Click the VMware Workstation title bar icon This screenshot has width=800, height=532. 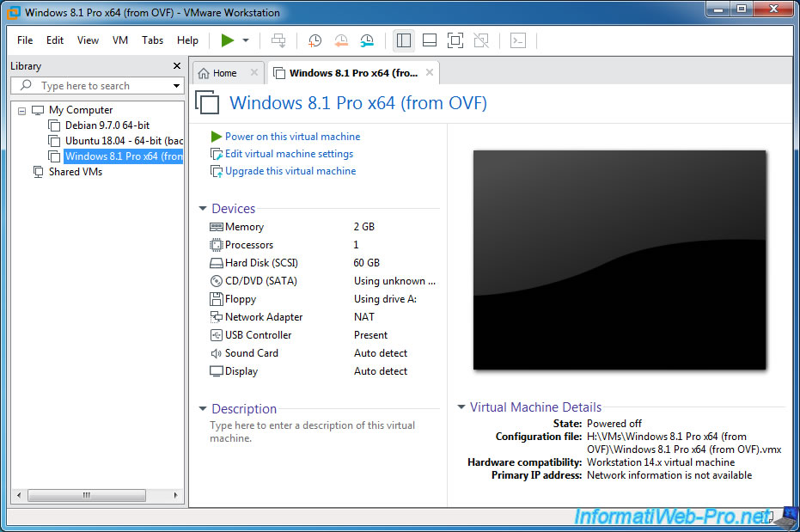tap(13, 12)
